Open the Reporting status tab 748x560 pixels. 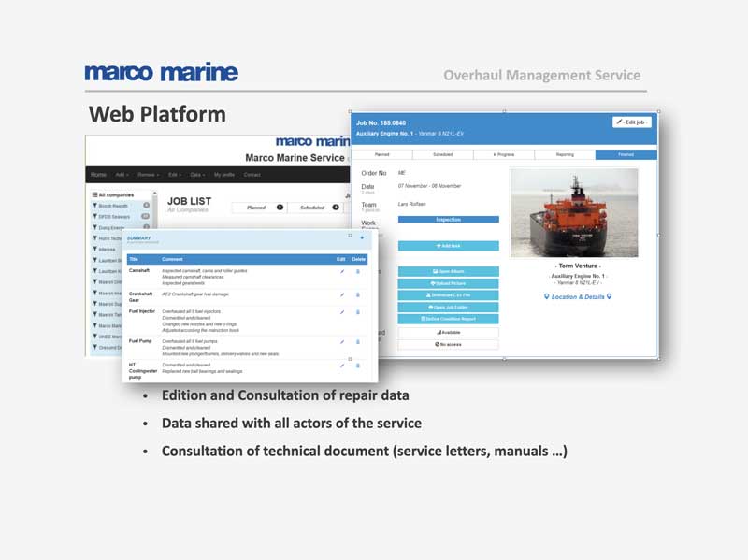[565, 154]
